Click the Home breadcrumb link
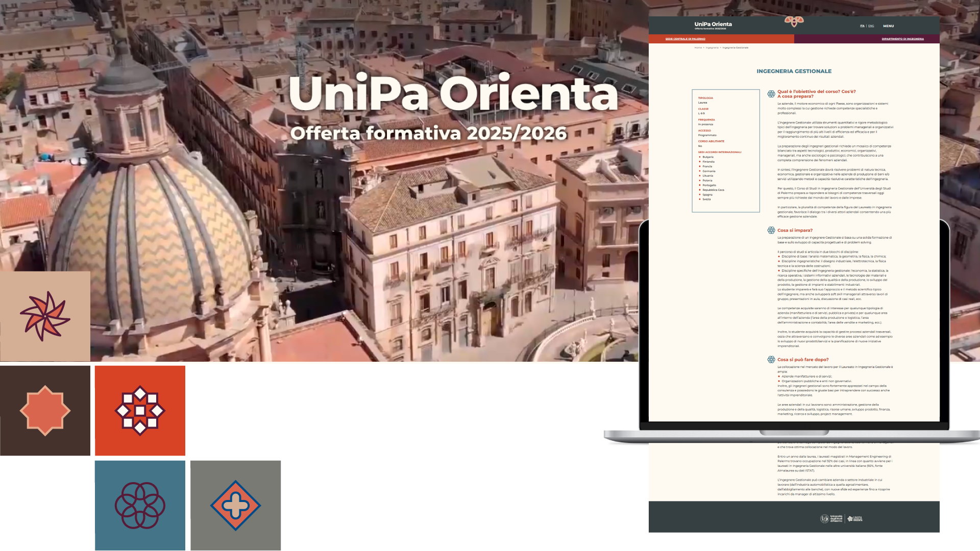The height and width of the screenshot is (551, 980). [x=698, y=47]
